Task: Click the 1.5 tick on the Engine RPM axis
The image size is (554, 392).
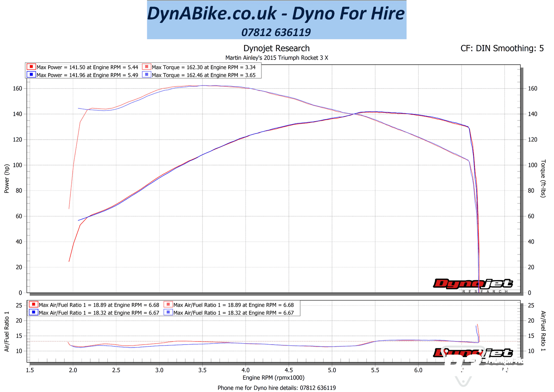Action: (x=30, y=370)
